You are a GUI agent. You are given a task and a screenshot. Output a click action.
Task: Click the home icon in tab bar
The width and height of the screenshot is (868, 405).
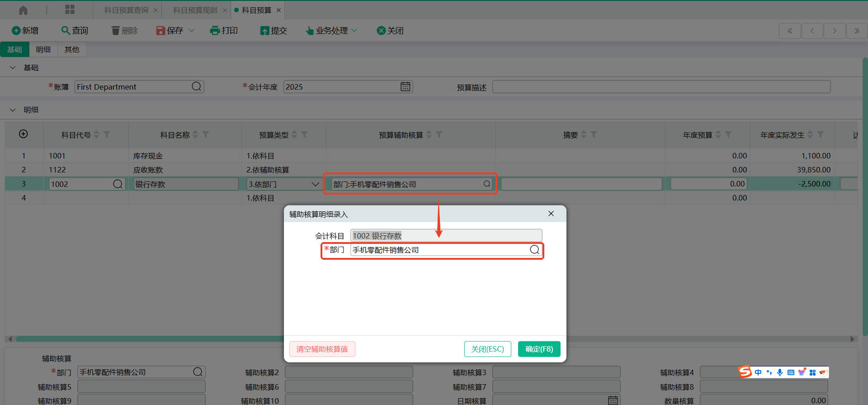[23, 10]
